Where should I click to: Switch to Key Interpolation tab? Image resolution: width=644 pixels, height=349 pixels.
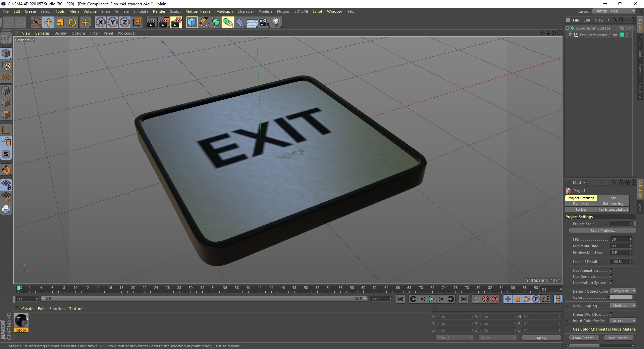click(613, 209)
